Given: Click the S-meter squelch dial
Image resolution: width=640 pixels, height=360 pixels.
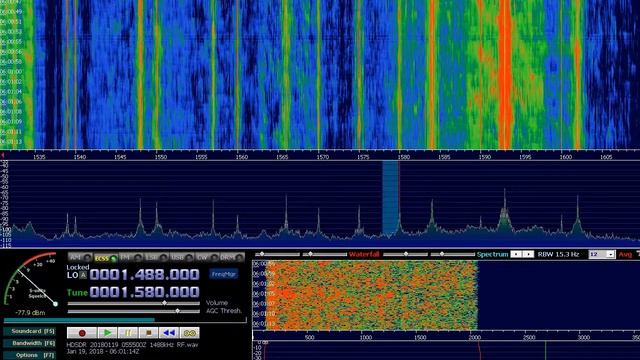Looking at the screenshot, I should 31,280.
